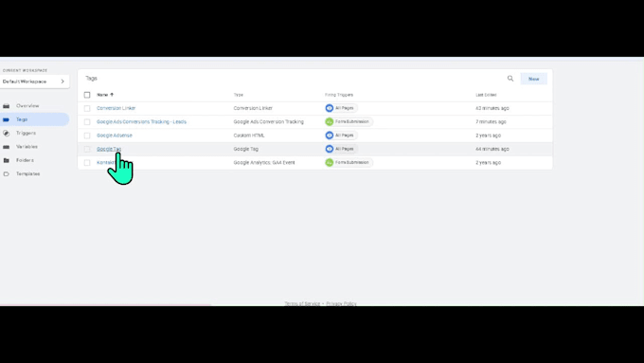Select Tags in the sidebar
Image resolution: width=644 pixels, height=363 pixels.
coord(22,119)
